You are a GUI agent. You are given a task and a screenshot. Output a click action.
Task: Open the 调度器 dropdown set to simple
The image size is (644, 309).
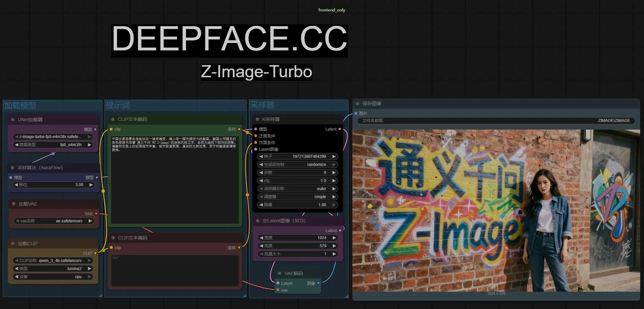point(297,196)
